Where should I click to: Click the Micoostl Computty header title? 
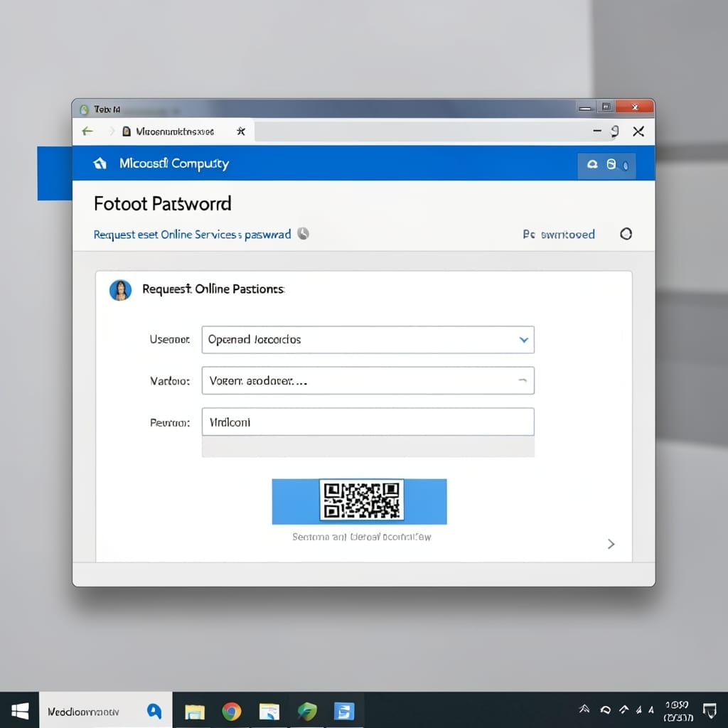[x=174, y=164]
